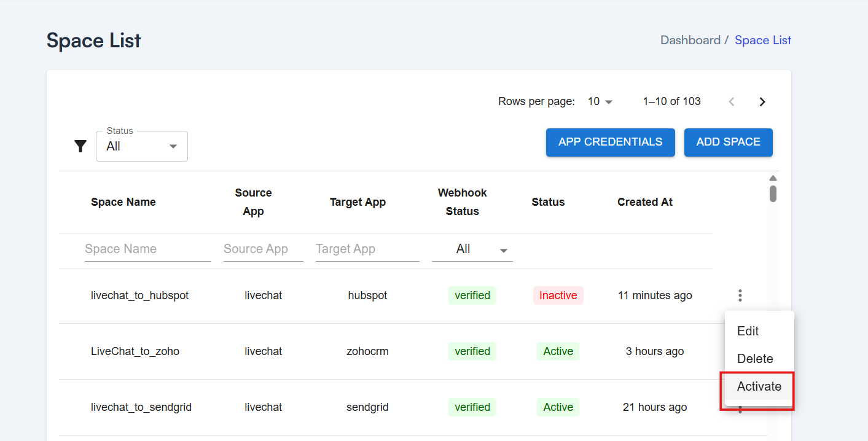
Task: Click the Webhook Status column header
Action: pyautogui.click(x=462, y=202)
